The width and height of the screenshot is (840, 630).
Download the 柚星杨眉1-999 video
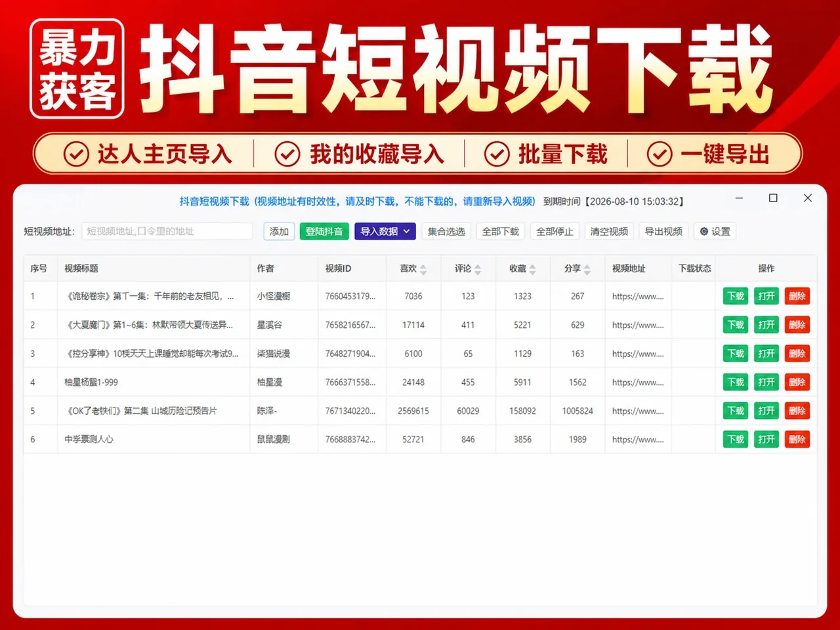point(736,383)
